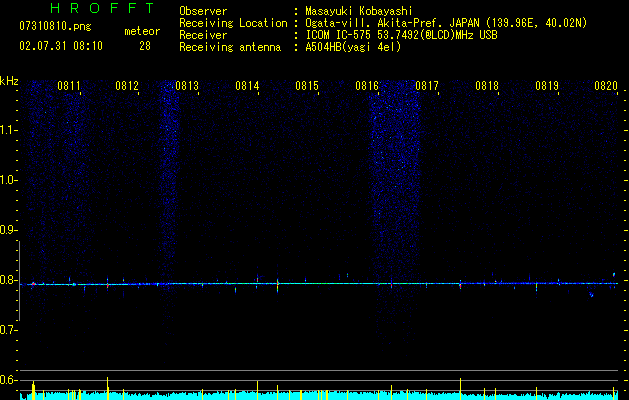Click the Receiver label
This screenshot has height=400, width=629.
(203, 35)
